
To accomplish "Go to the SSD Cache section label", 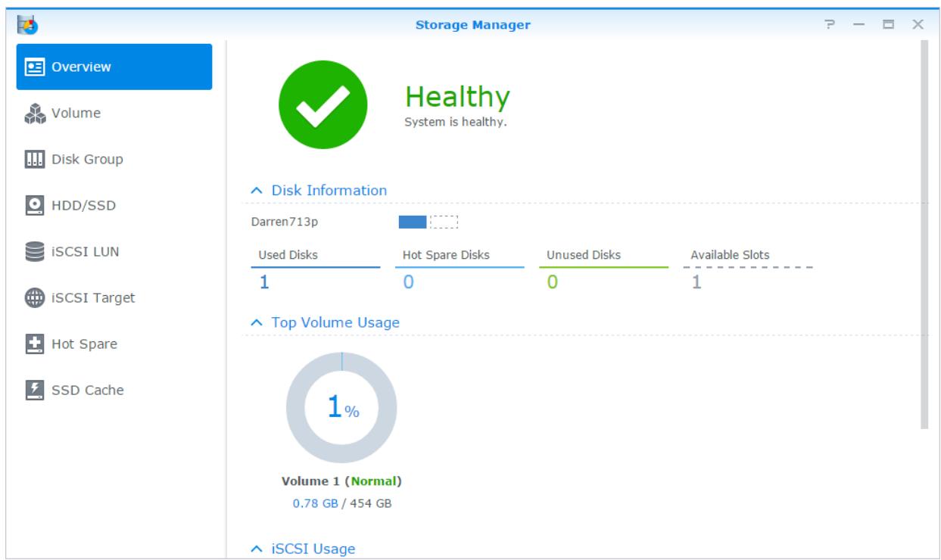I will click(x=88, y=390).
